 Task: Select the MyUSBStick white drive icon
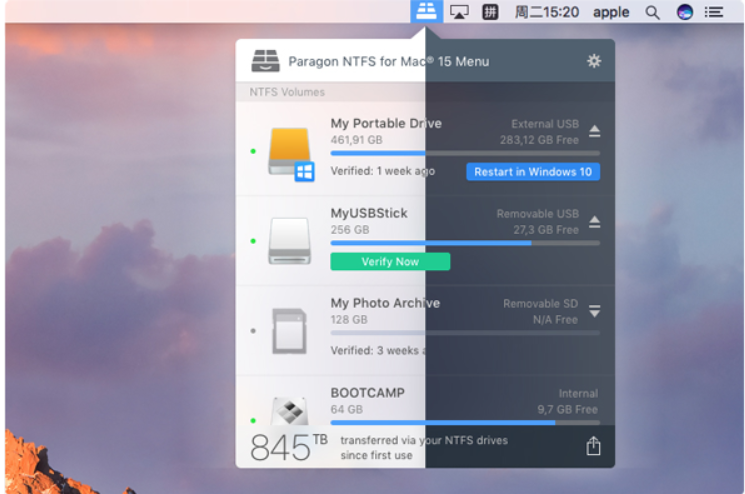tap(290, 241)
